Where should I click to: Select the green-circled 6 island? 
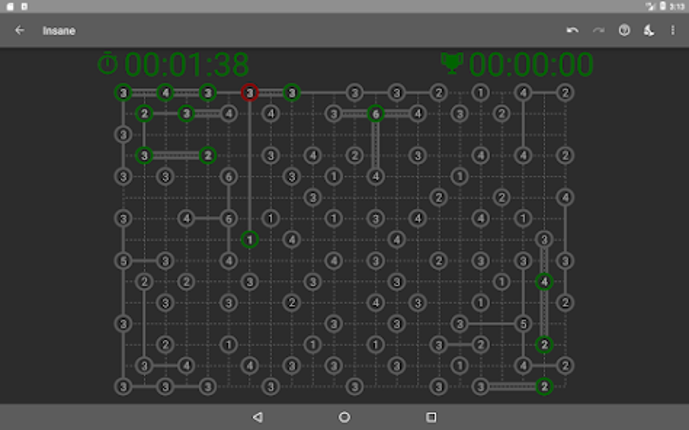pyautogui.click(x=376, y=114)
